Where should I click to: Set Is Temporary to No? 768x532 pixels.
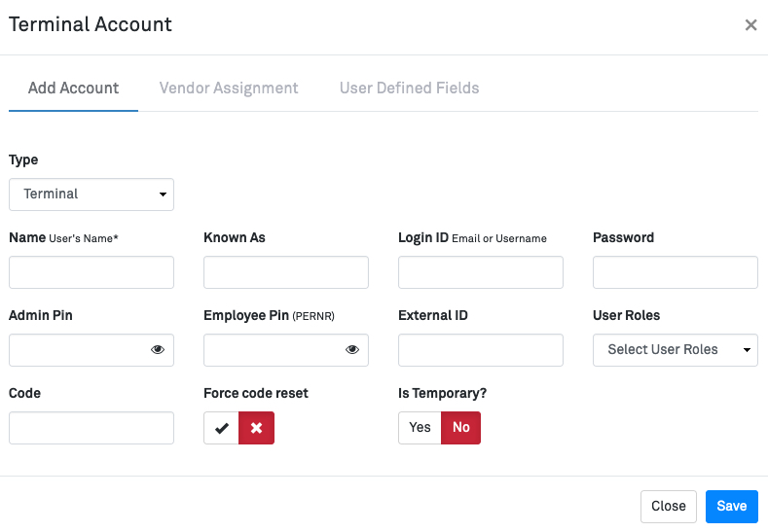coord(460,428)
